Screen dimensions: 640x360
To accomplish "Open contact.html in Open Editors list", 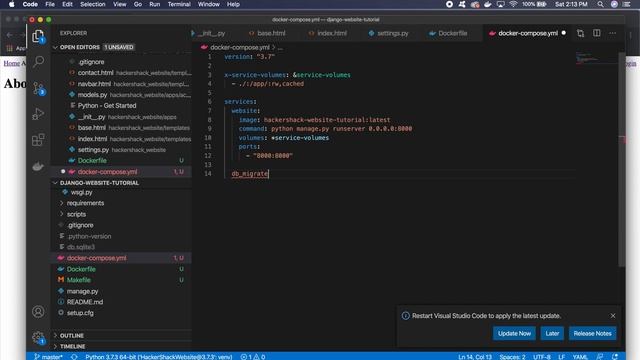I will tap(122, 73).
